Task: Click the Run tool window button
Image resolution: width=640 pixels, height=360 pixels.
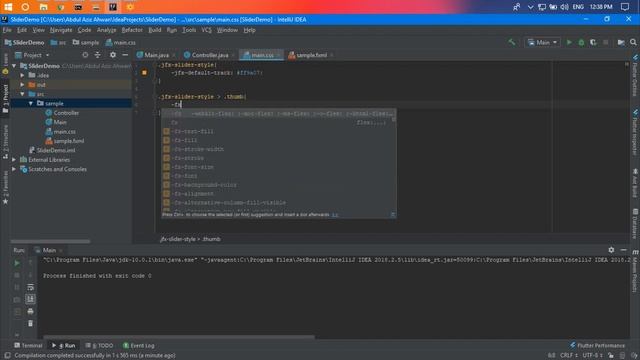Action: pos(64,345)
